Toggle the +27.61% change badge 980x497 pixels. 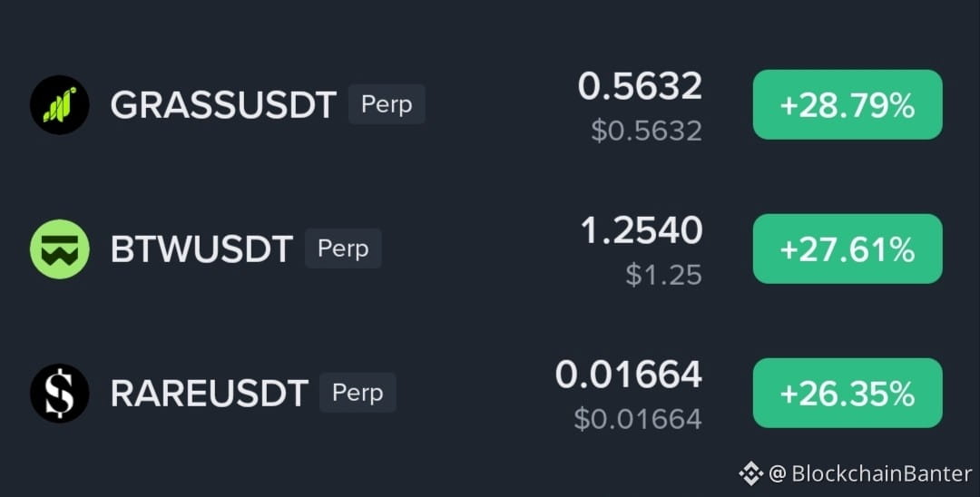(x=848, y=249)
